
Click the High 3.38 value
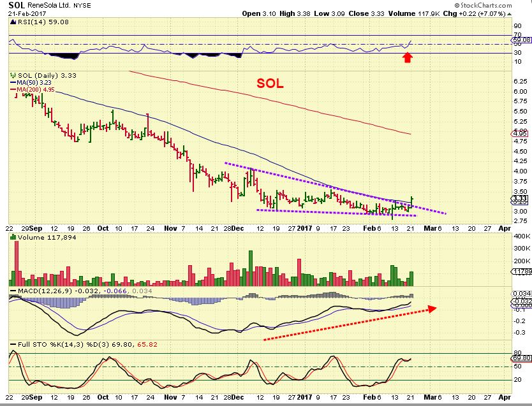click(295, 13)
